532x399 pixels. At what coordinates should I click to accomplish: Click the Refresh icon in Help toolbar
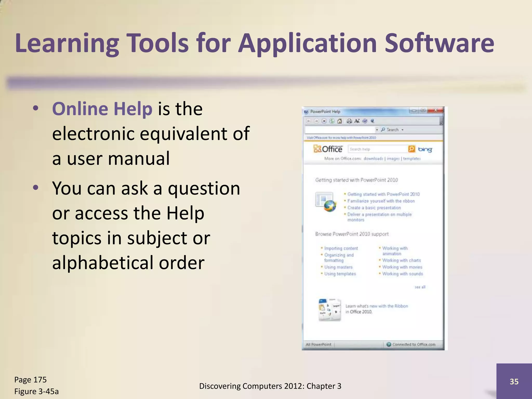(332, 121)
